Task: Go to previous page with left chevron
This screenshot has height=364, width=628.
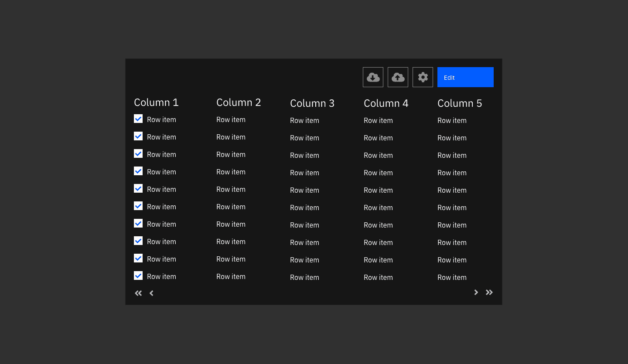Action: [151, 293]
